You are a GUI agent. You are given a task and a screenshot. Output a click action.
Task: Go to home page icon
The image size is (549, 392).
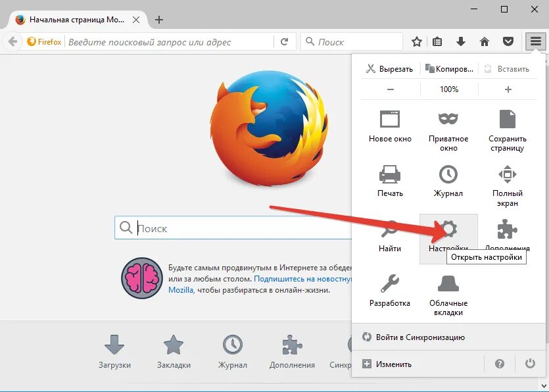pyautogui.click(x=484, y=42)
